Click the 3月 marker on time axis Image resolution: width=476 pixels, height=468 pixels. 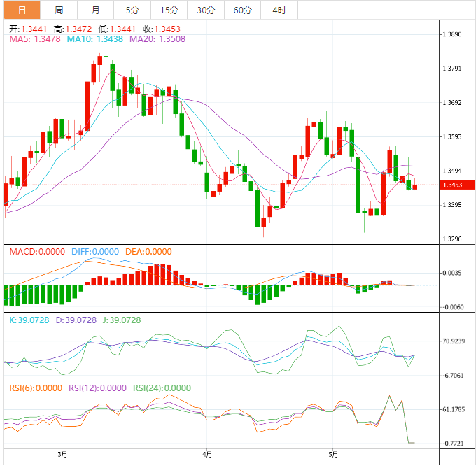[63, 454]
